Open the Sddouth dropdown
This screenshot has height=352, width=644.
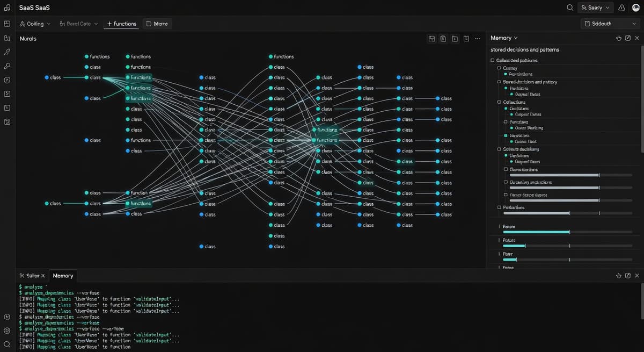[611, 24]
